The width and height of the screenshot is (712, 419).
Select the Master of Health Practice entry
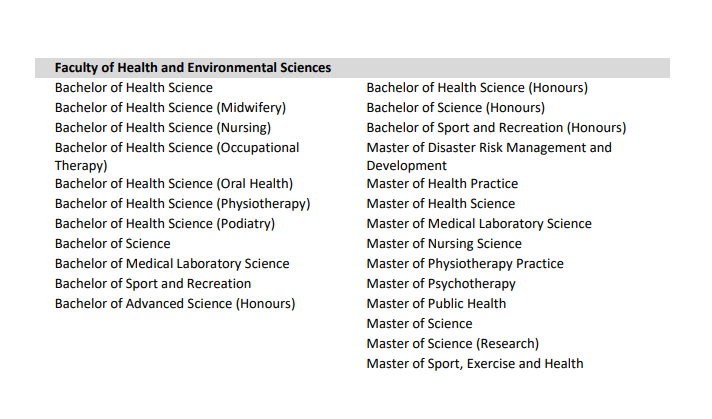click(442, 184)
